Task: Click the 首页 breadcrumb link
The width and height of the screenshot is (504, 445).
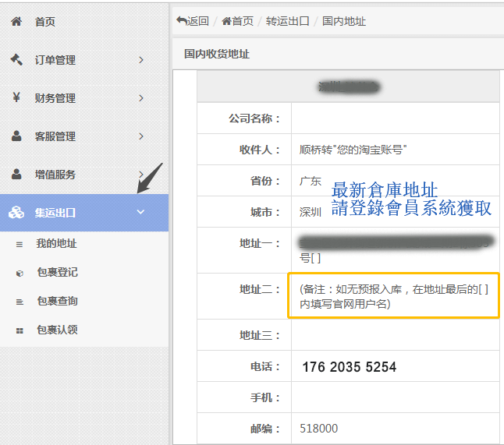Action: (x=237, y=21)
